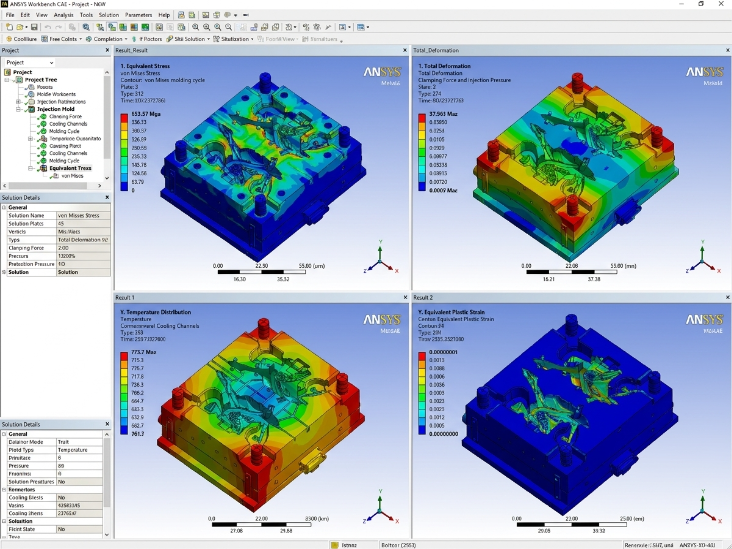Select Claneing Force tree item
This screenshot has width=732, height=549.
click(65, 117)
